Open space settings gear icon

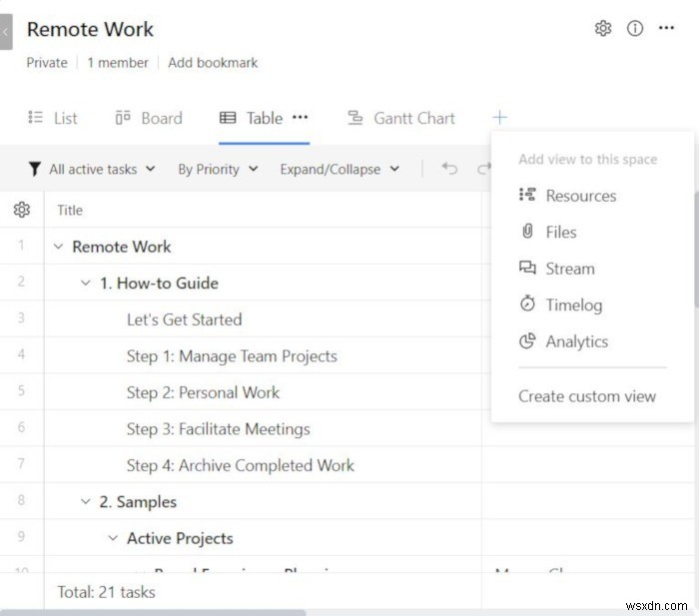[603, 29]
